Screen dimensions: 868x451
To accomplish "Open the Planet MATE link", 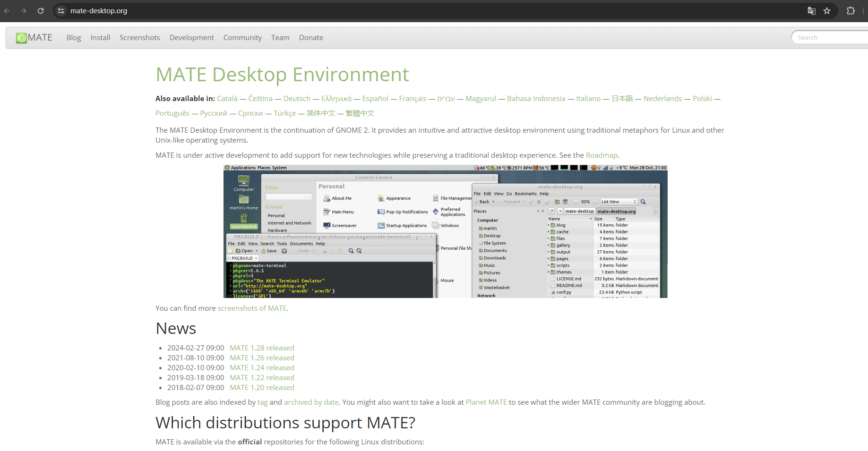I will click(x=486, y=402).
